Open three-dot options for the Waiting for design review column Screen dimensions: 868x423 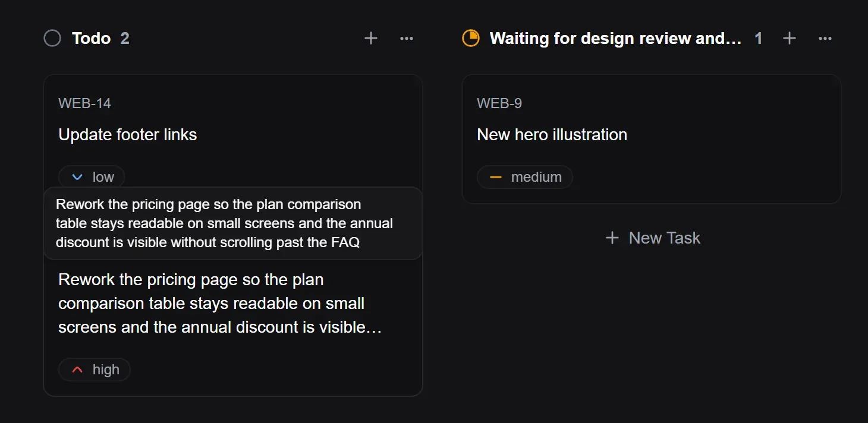pyautogui.click(x=825, y=39)
